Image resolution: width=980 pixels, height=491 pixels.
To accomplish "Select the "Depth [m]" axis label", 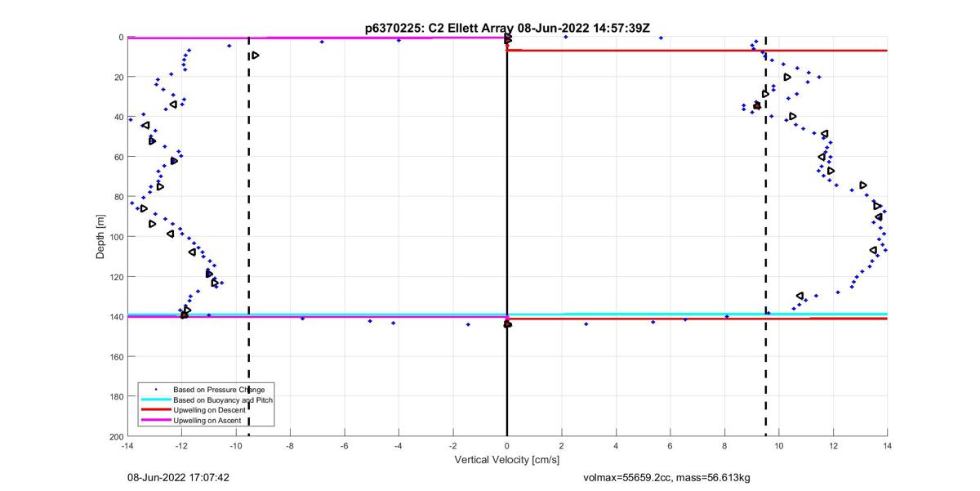I will coord(100,236).
